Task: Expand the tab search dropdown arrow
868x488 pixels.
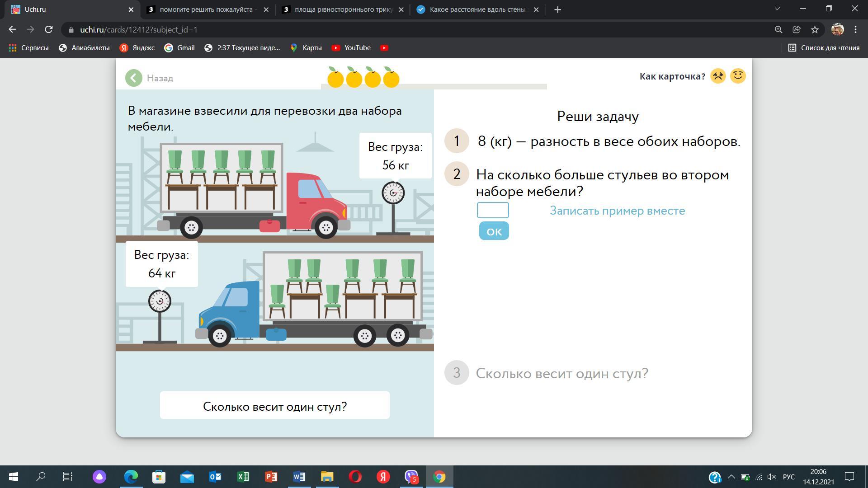Action: 778,9
